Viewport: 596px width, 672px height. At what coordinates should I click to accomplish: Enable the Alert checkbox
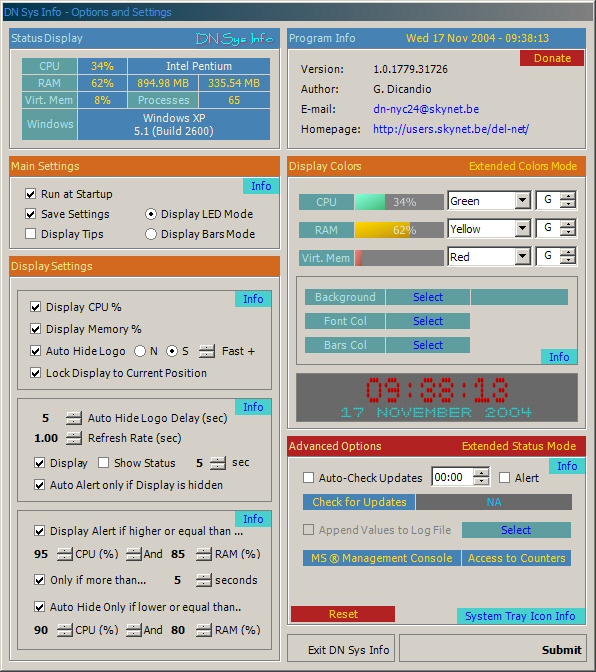click(505, 477)
